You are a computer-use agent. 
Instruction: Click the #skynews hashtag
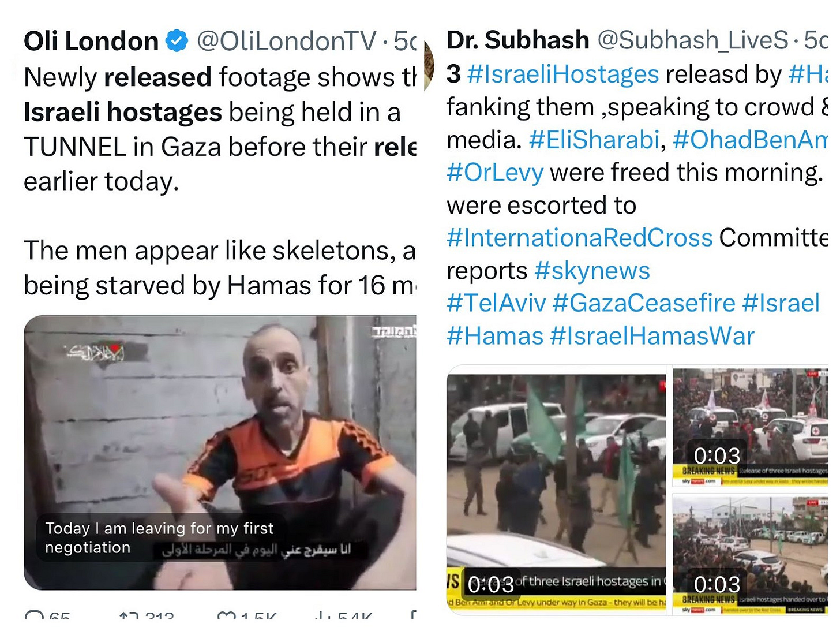pyautogui.click(x=592, y=271)
